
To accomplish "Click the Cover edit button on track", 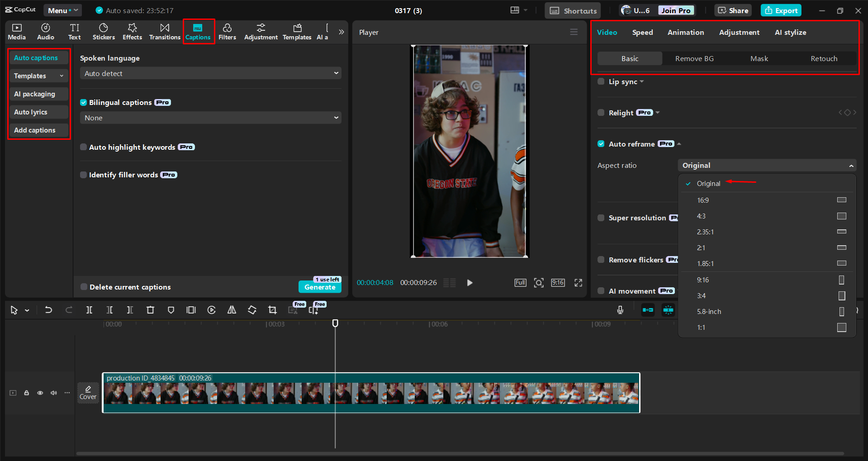I will [x=88, y=393].
